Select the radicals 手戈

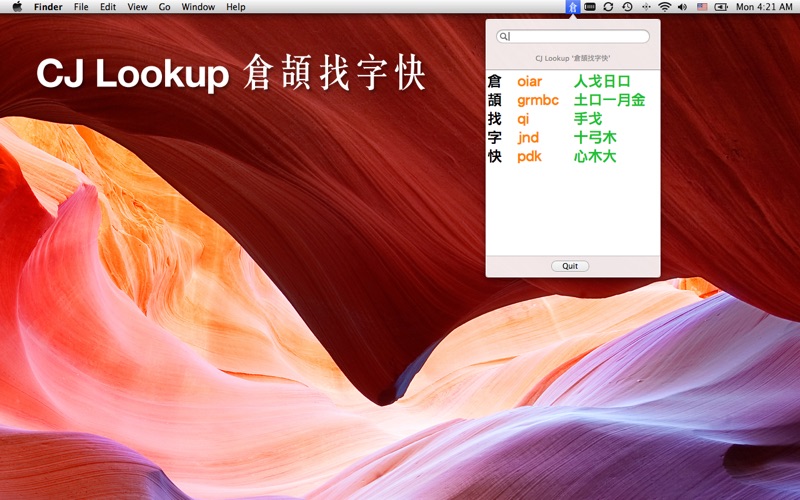tap(588, 119)
